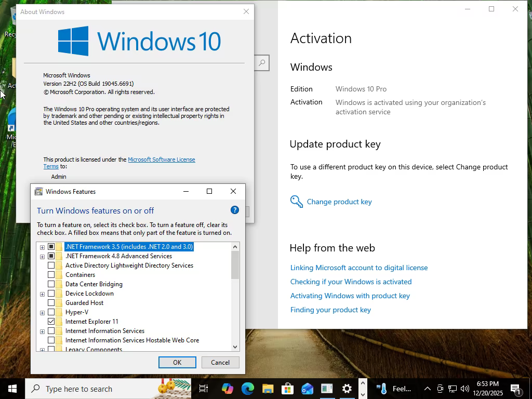The image size is (532, 399).
Task: Enable the Hyper-V checkbox
Action: 51,312
